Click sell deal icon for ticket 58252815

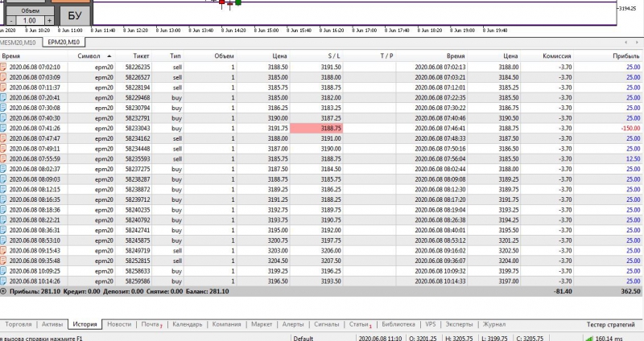3,261
